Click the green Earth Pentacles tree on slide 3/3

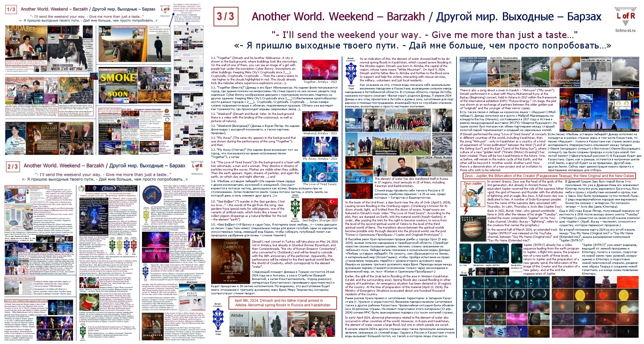click(x=295, y=208)
